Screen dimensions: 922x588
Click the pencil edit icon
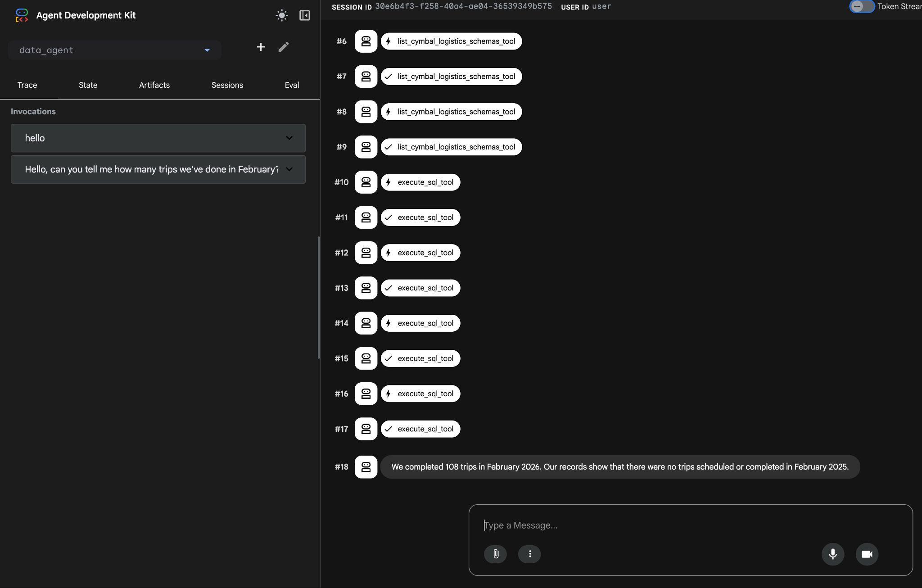(x=283, y=47)
